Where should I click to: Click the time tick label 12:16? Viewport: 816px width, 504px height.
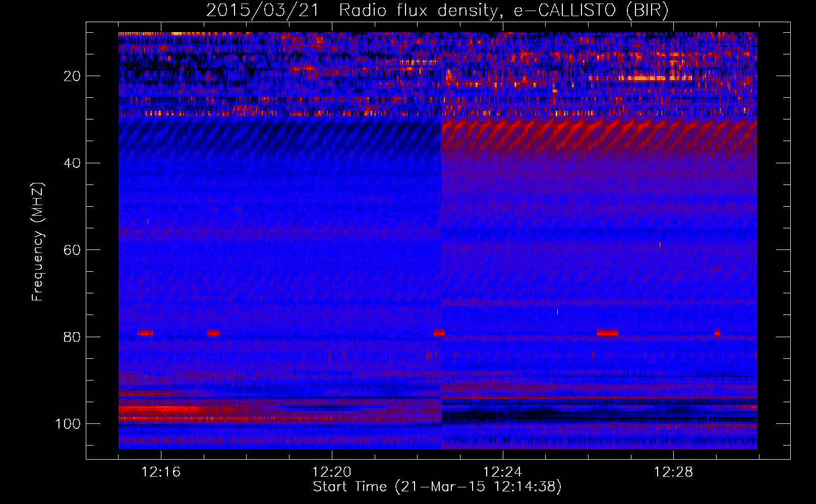[161, 472]
